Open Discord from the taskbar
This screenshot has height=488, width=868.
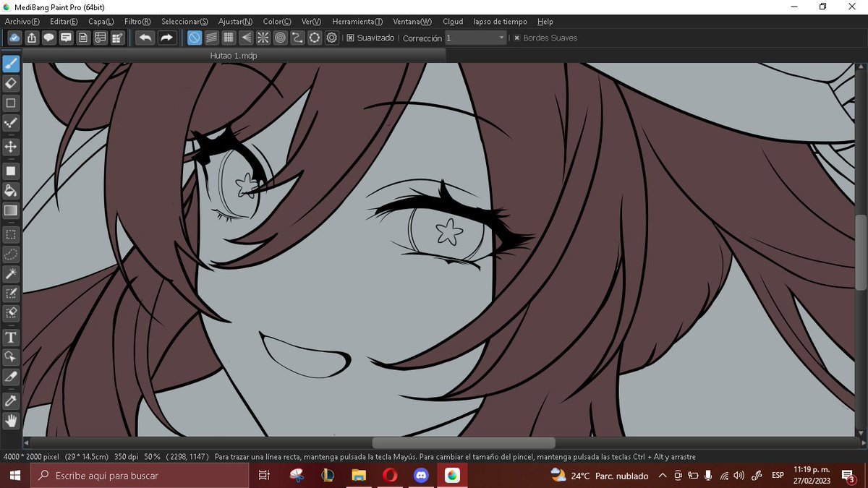click(421, 476)
